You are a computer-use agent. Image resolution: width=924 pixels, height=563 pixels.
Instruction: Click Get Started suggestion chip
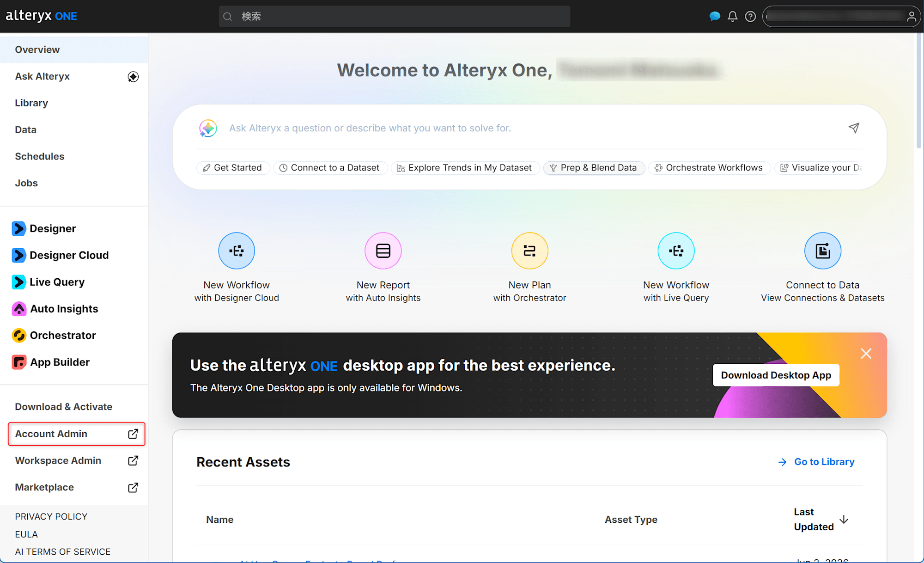pos(233,168)
